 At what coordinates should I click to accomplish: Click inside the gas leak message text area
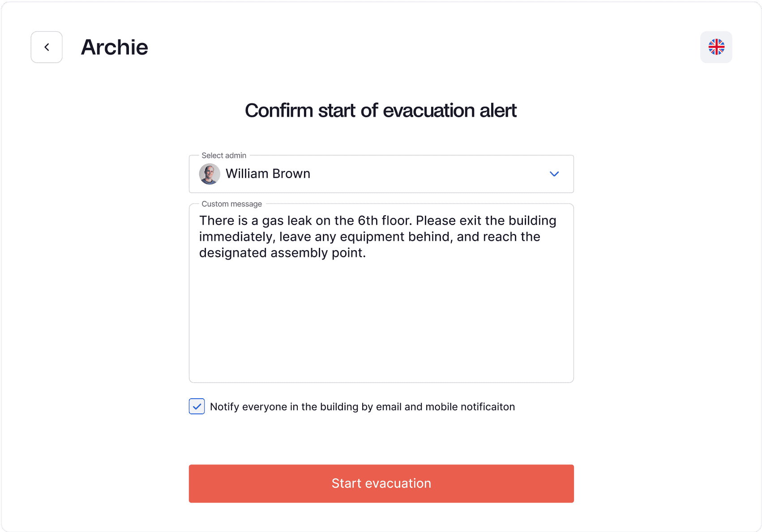click(x=381, y=291)
